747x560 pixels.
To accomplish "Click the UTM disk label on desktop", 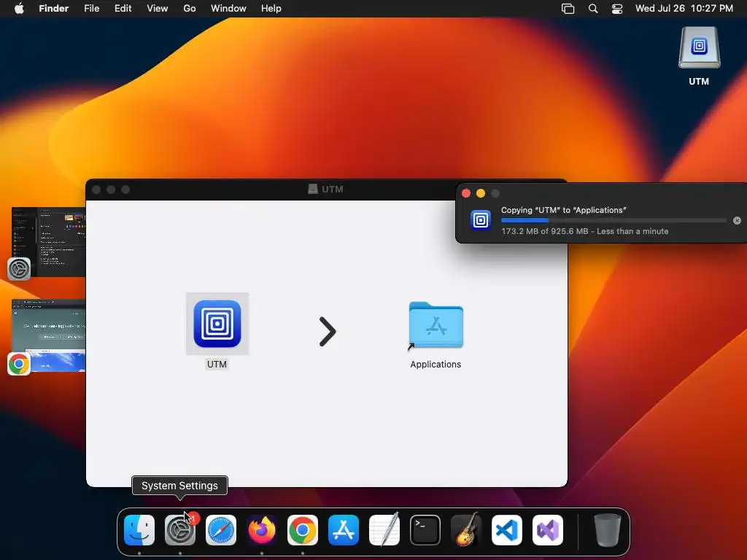I will [699, 82].
